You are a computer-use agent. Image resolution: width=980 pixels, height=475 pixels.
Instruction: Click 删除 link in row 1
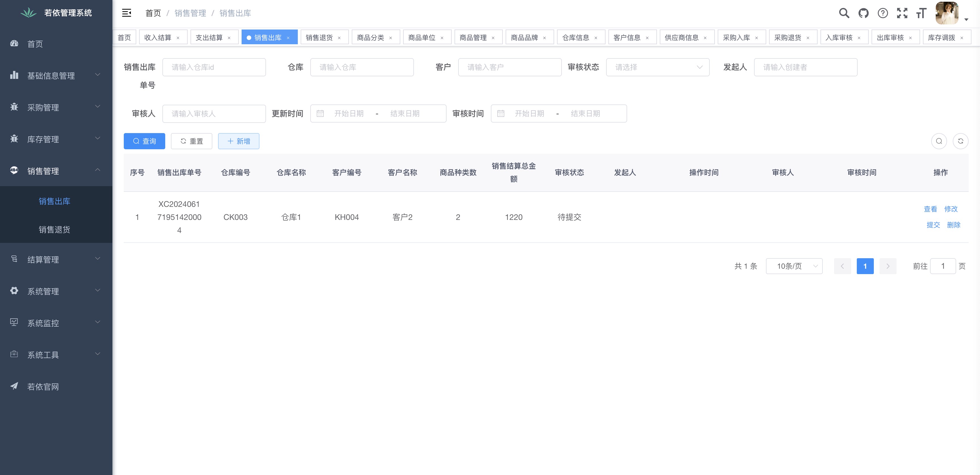click(953, 225)
